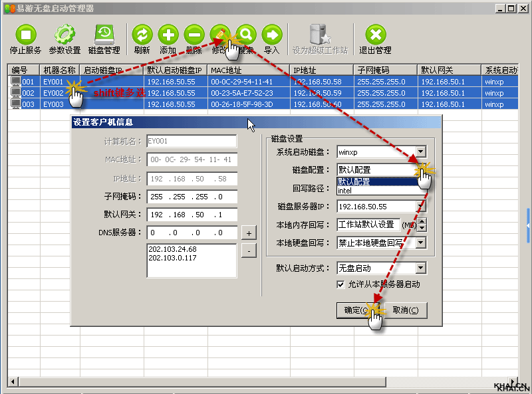Click the 删除 minus icon

coord(194,36)
